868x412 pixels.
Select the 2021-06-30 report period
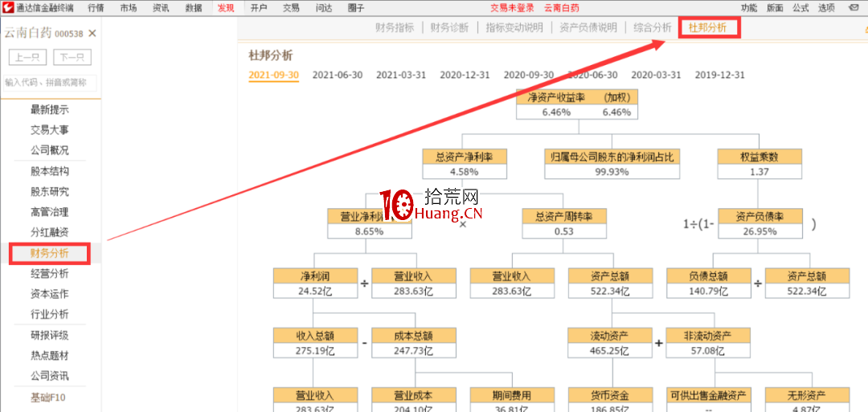pyautogui.click(x=338, y=75)
